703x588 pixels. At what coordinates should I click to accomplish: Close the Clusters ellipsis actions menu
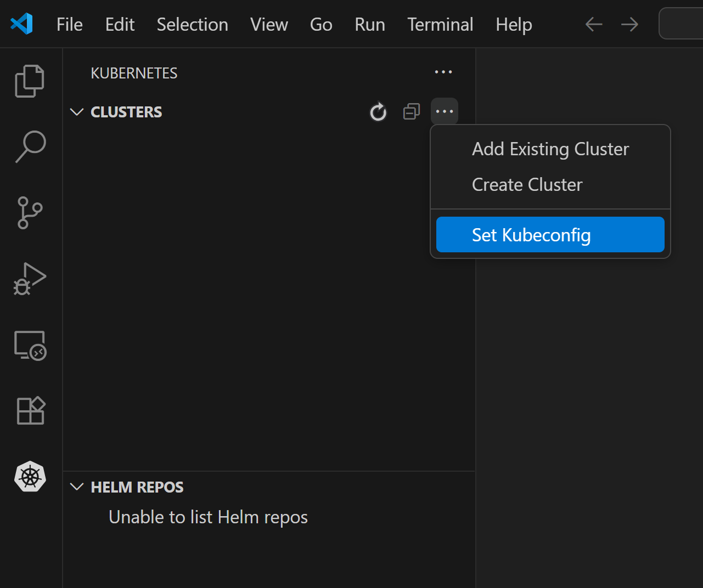tap(445, 112)
